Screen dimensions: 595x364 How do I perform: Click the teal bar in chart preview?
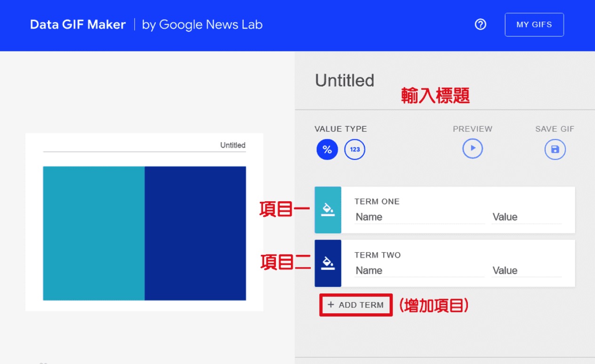(x=94, y=233)
